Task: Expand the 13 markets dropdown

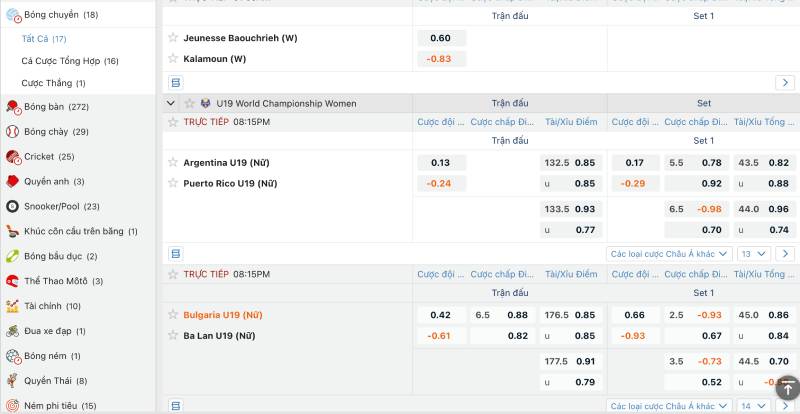Action: tap(752, 254)
